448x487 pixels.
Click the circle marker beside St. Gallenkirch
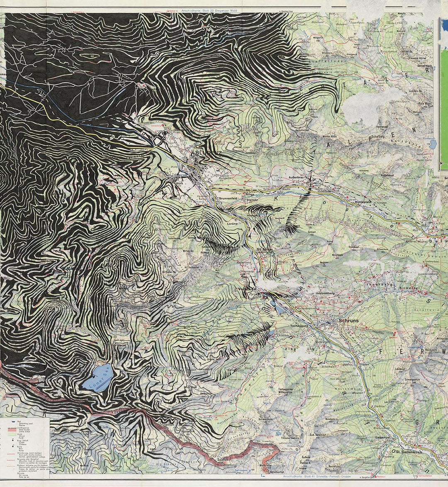[x=393, y=451]
